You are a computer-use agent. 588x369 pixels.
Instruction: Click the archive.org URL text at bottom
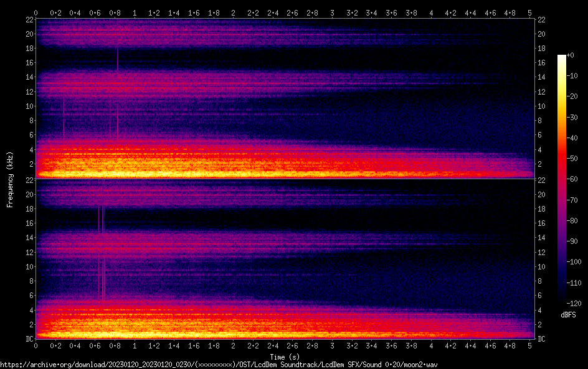(218, 365)
